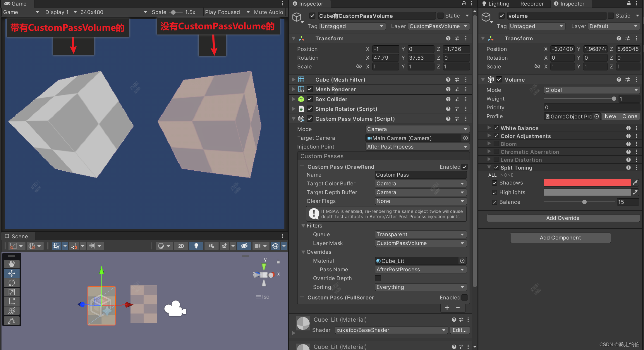Enable the Bloom override checkbox
The width and height of the screenshot is (644, 350).
click(496, 144)
